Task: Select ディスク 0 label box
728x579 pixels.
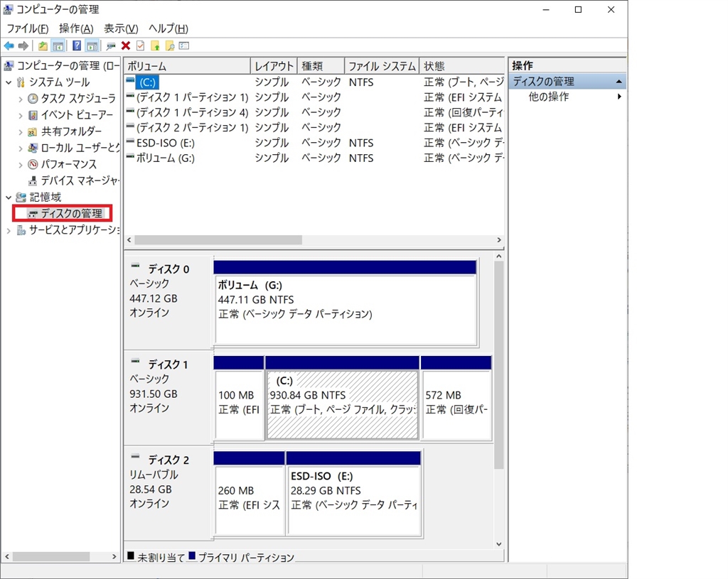Action: tap(169, 303)
